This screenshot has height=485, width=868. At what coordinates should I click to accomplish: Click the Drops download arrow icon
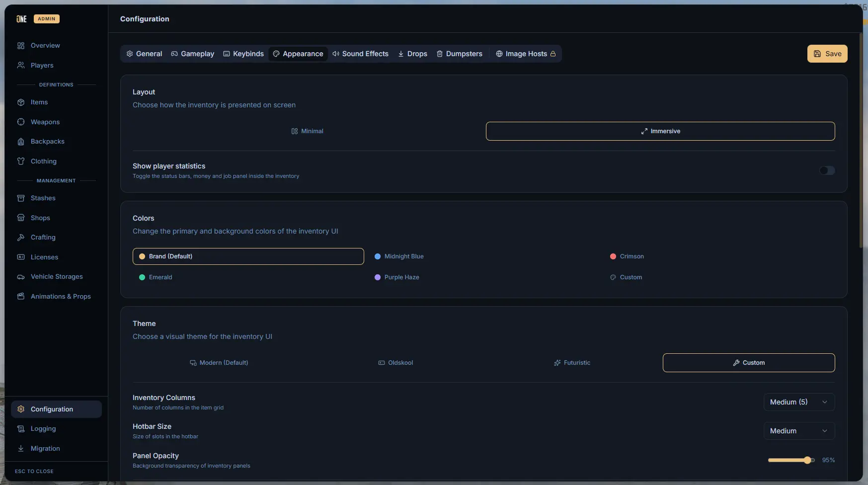coord(401,54)
